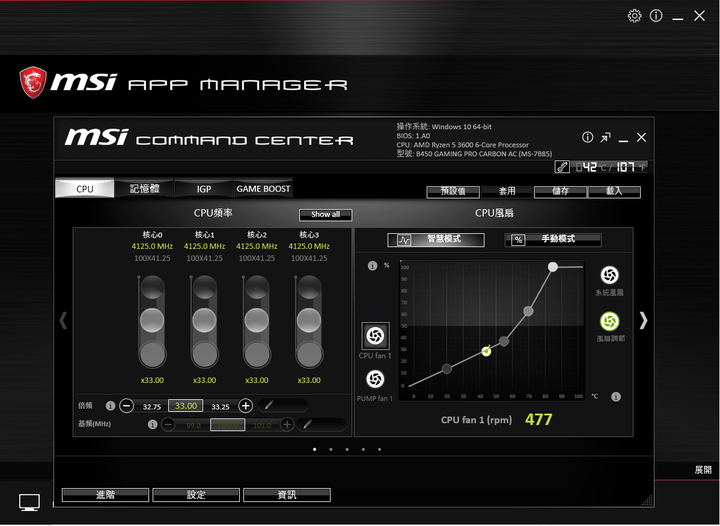Select the 32.75 ratio value
720x526 pixels.
point(152,407)
